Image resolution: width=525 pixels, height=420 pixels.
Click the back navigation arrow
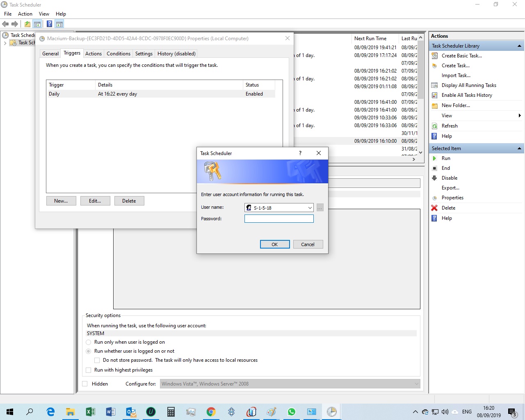(5, 23)
